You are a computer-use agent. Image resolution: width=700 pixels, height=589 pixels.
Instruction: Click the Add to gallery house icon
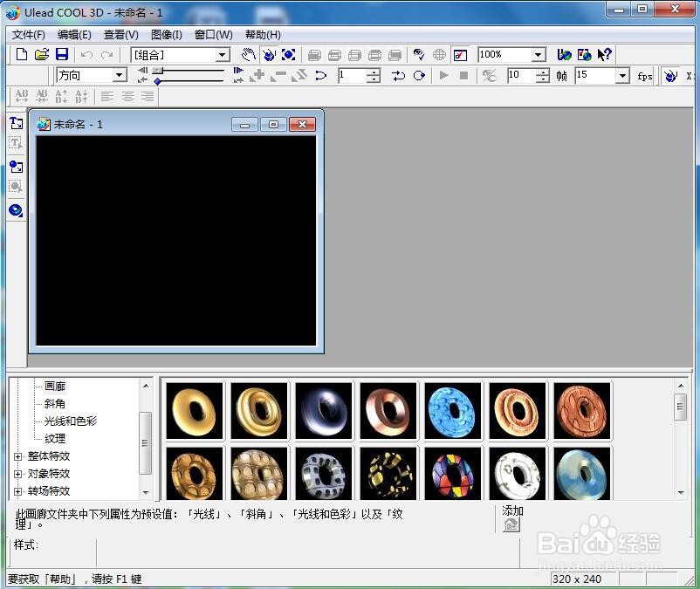coord(511,524)
